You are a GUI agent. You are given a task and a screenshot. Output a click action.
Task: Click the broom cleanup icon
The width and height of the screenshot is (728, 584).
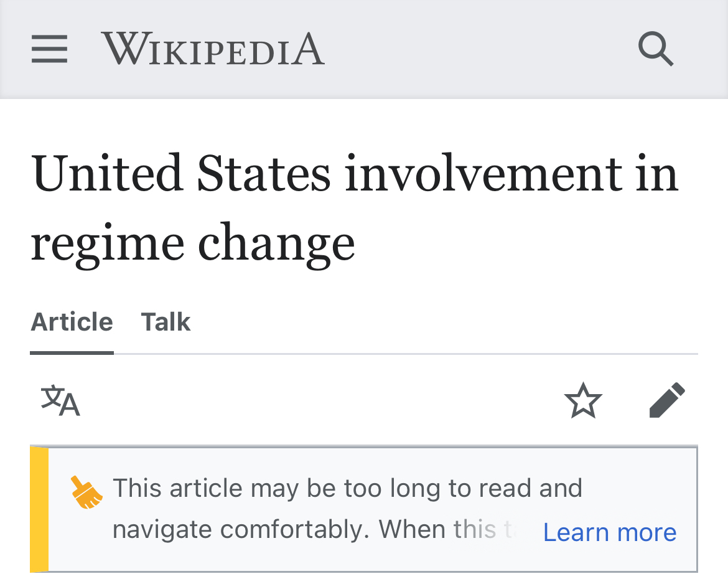pos(86,492)
